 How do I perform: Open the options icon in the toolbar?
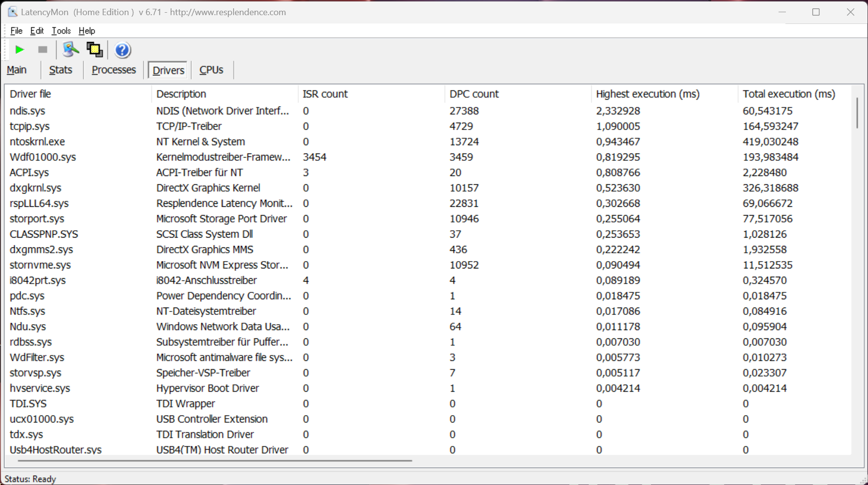point(71,49)
